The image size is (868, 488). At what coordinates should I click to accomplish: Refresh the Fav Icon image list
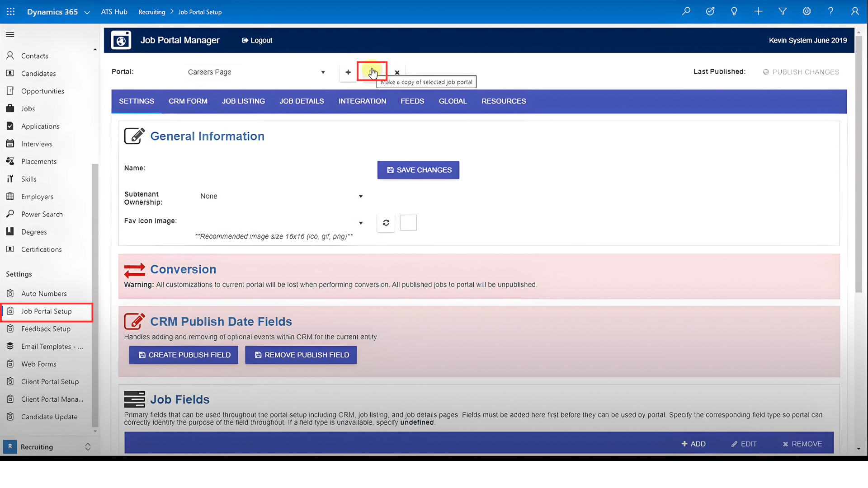pyautogui.click(x=386, y=223)
